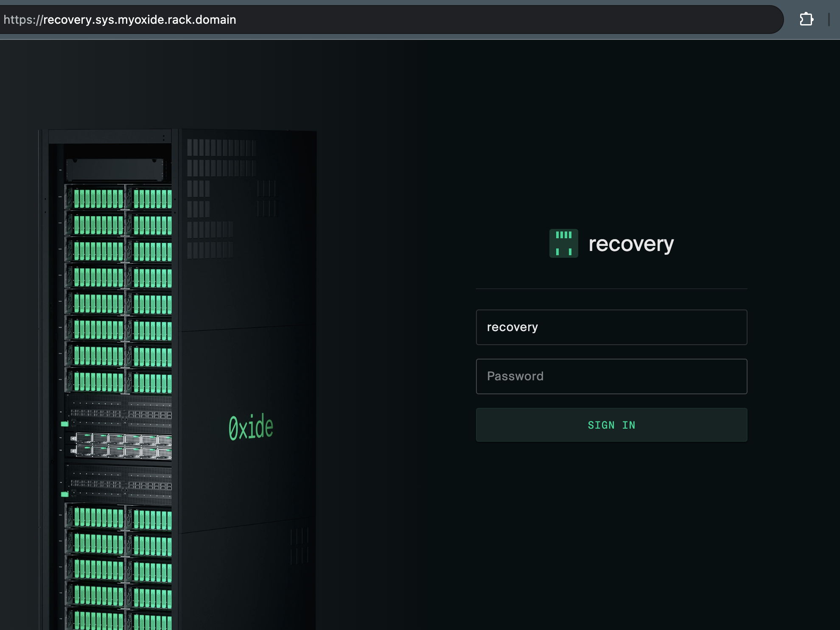Open the browser extensions puzzle icon

[806, 19]
